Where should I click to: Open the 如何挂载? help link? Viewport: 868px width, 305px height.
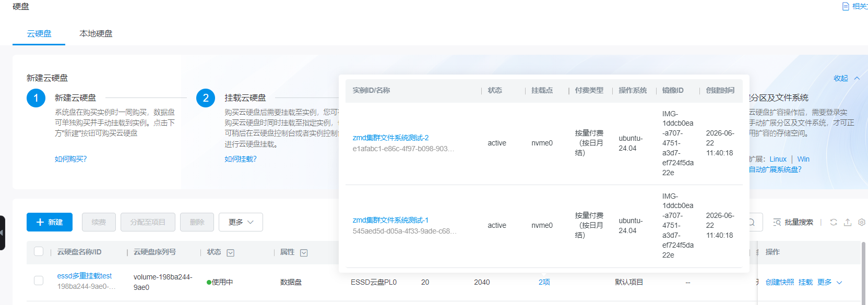click(x=241, y=159)
